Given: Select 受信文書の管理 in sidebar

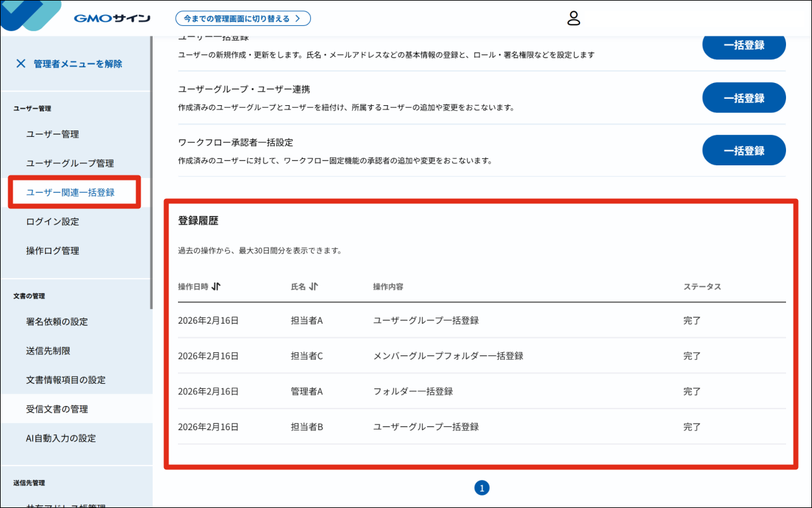Looking at the screenshot, I should (57, 409).
